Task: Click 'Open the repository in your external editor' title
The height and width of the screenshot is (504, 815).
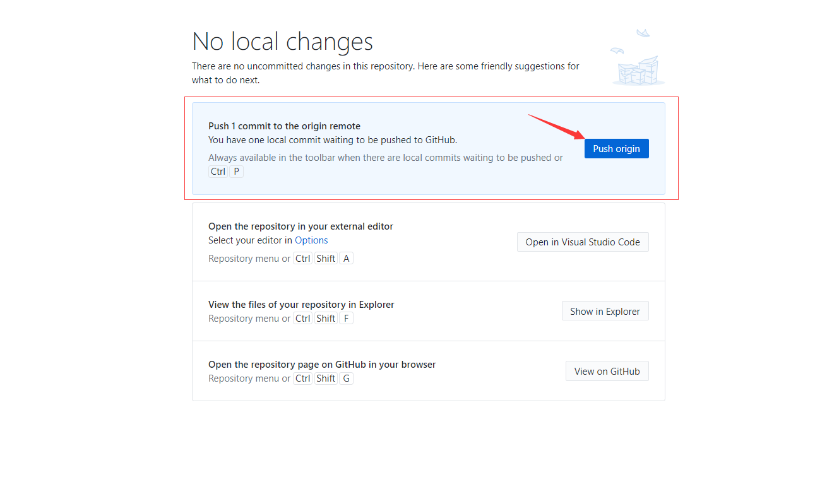Action: coord(300,226)
